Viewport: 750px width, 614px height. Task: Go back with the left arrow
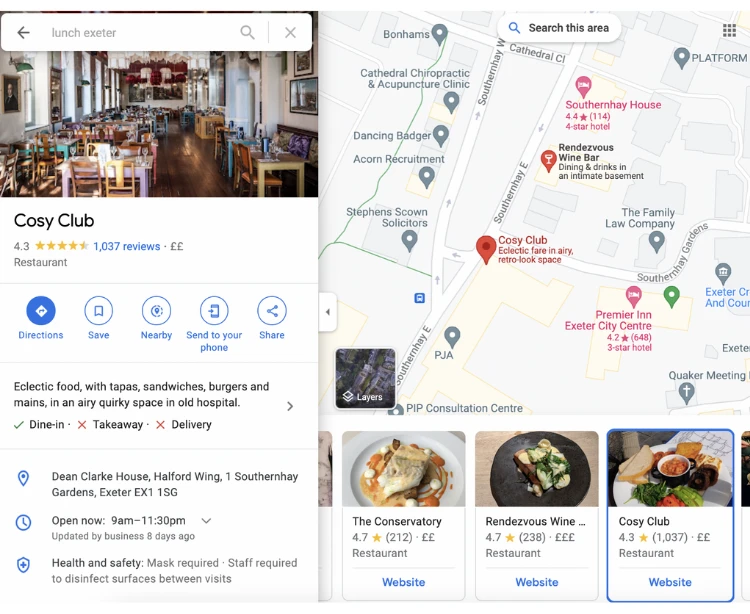23,33
